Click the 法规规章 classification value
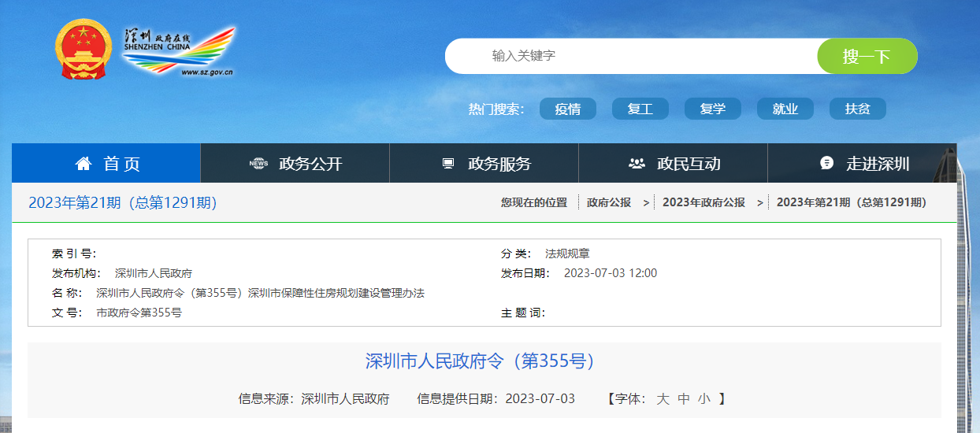The image size is (980, 433). (567, 254)
